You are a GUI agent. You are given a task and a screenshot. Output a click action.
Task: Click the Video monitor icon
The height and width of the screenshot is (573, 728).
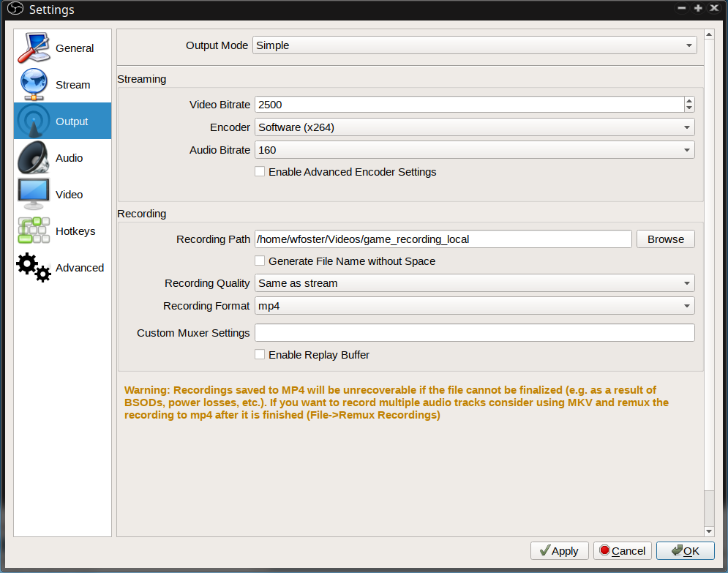point(34,195)
